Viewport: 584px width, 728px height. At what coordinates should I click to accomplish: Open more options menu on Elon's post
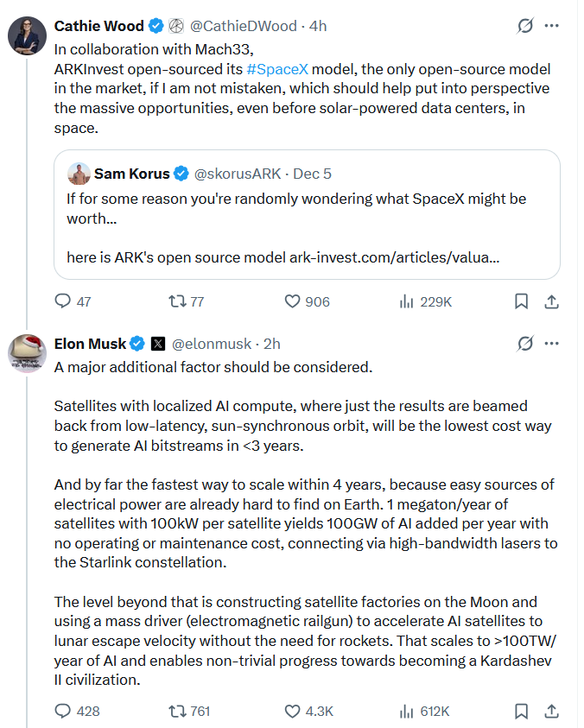[552, 343]
